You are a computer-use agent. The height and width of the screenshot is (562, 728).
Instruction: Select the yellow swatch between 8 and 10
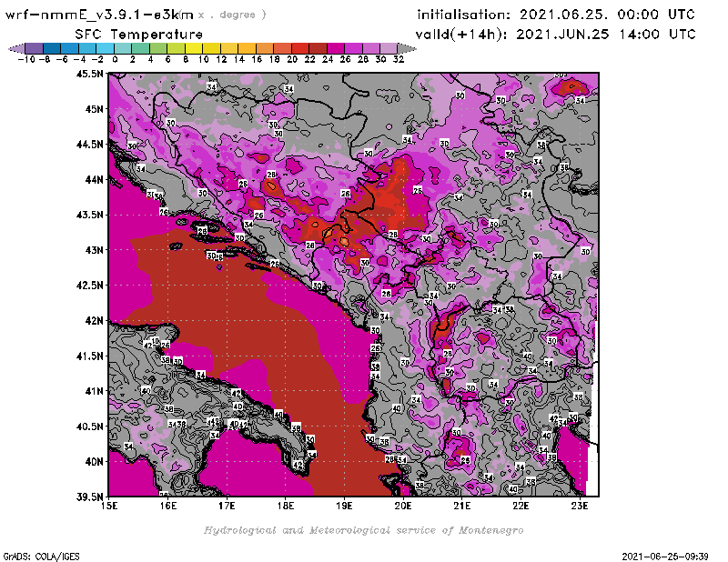(194, 48)
